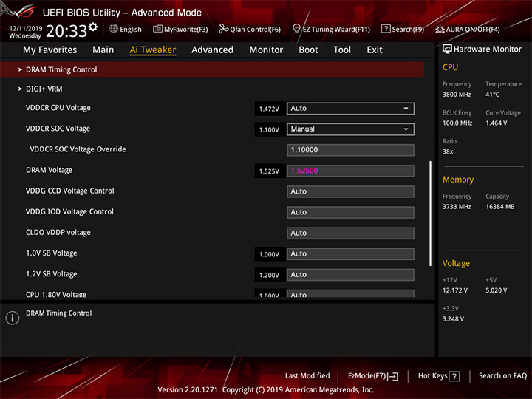This screenshot has height=399, width=532.
Task: Open Hot Keys help
Action: point(439,376)
